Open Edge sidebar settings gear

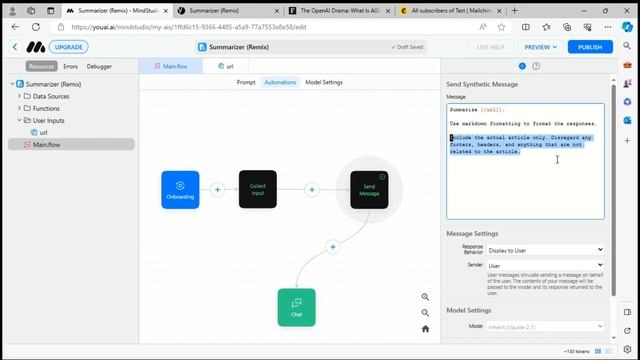(x=627, y=349)
